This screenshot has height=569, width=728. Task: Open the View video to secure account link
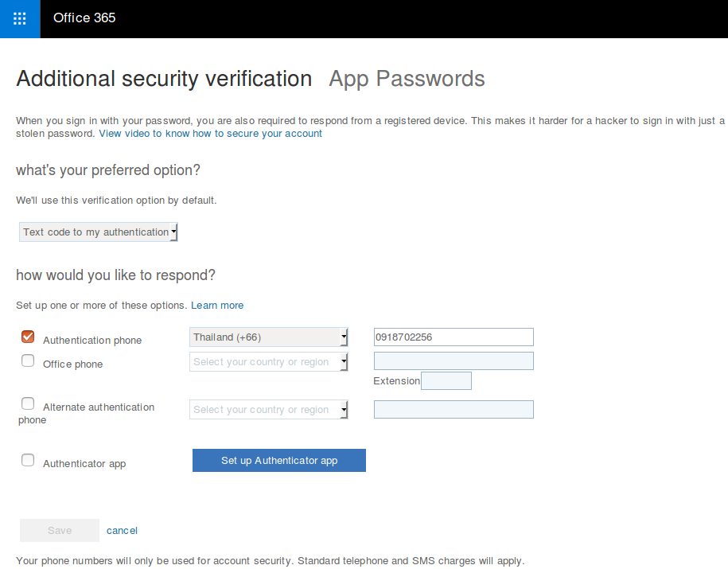pos(210,134)
